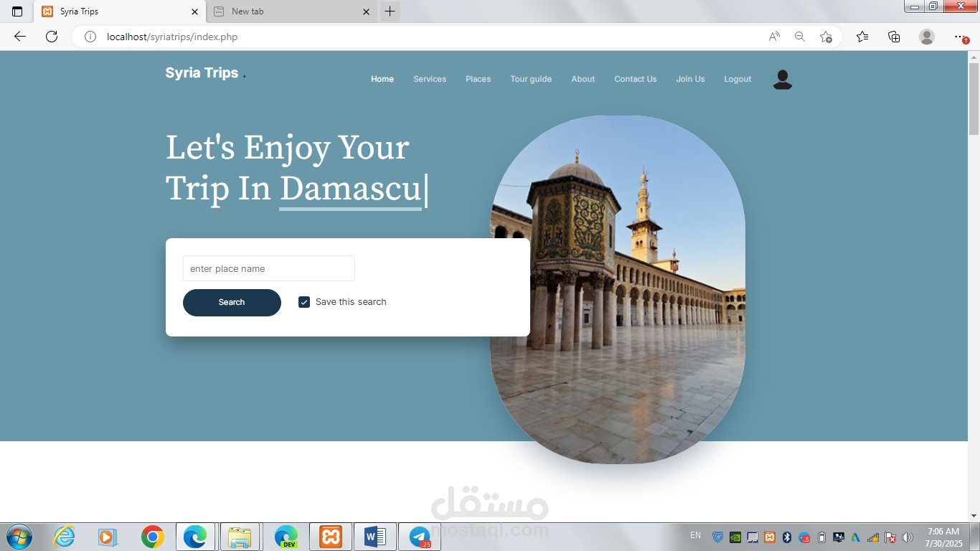Open a new browser tab
Image resolution: width=980 pixels, height=551 pixels.
(x=390, y=11)
